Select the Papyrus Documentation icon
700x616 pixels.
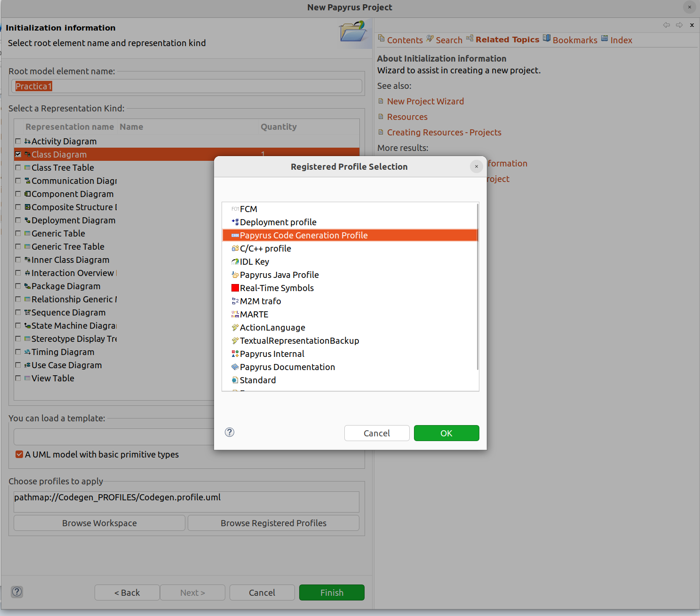coord(235,367)
